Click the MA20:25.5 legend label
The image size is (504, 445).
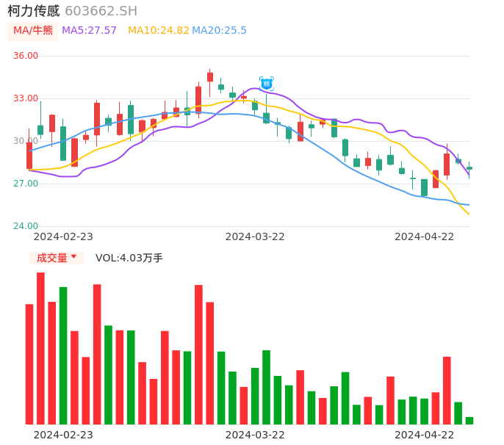pyautogui.click(x=219, y=31)
